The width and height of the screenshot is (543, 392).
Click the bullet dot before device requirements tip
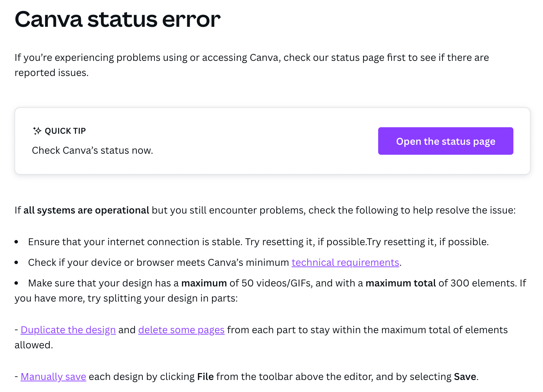point(17,263)
